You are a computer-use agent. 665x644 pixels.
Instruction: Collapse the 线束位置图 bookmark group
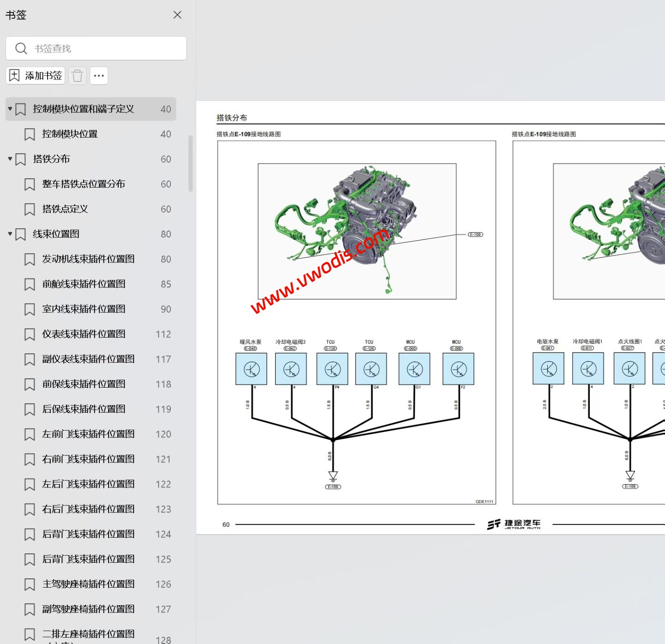click(x=10, y=234)
